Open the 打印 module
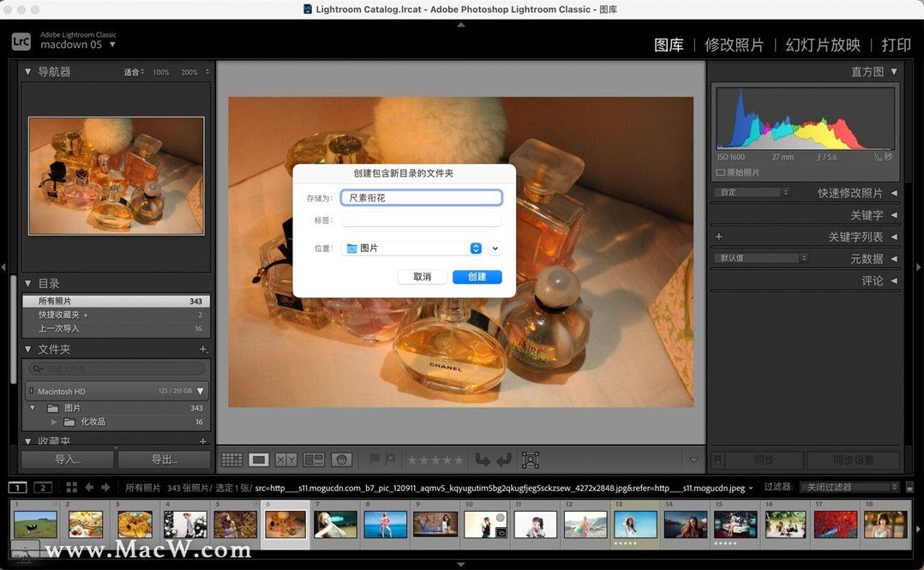The image size is (924, 570). pos(896,45)
